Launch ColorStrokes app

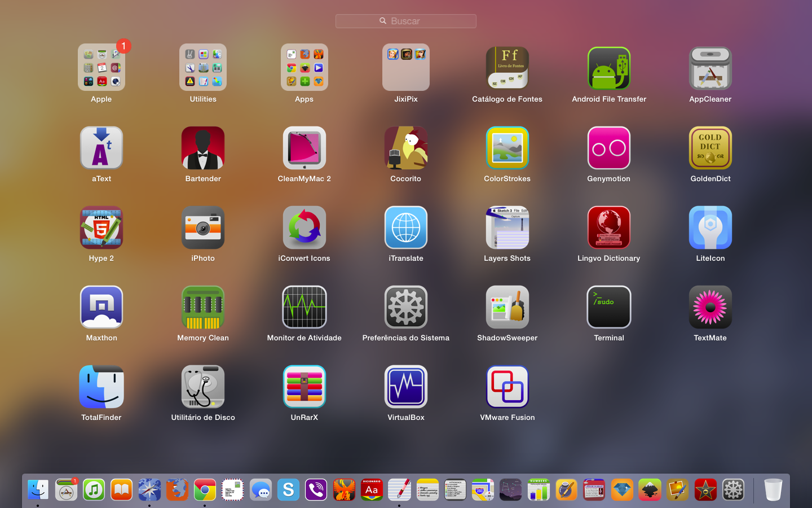(507, 148)
